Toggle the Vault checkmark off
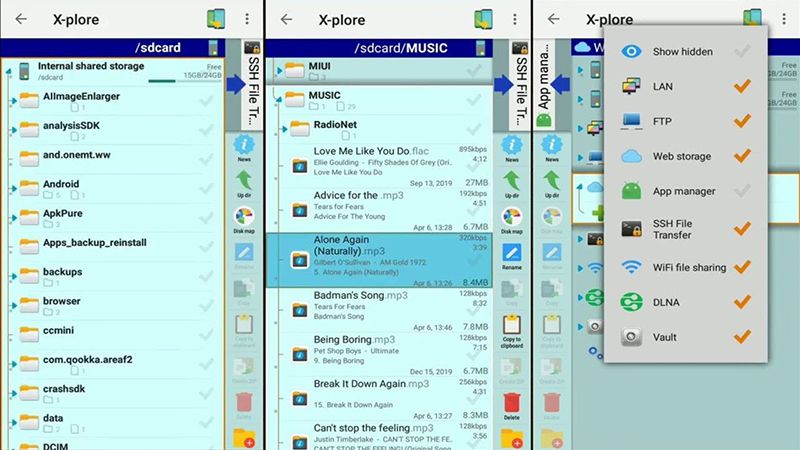 (x=741, y=337)
